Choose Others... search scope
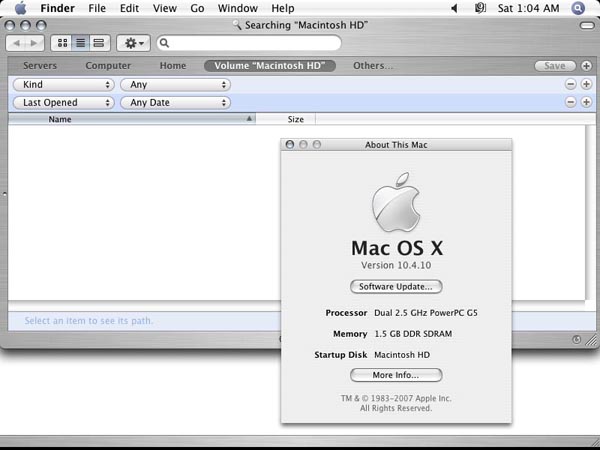 tap(373, 66)
